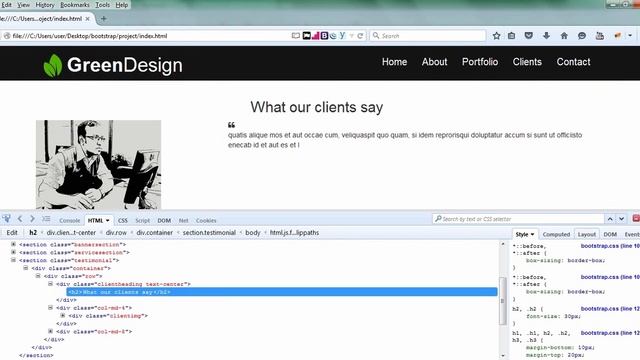Select div.container in the breadcrumb path
Viewport: 640px width, 360px height.
155,233
